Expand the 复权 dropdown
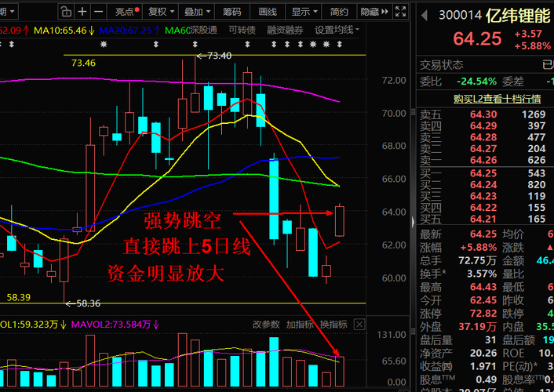 pos(161,12)
